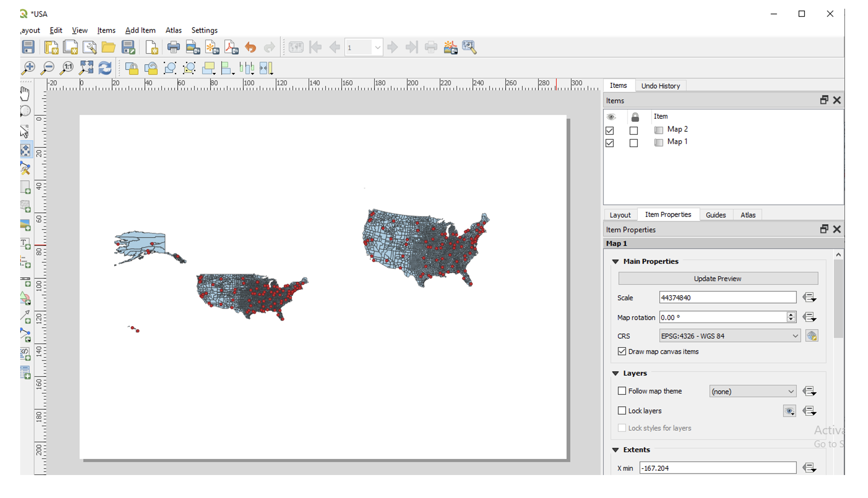This screenshot has width=868, height=498.
Task: Click the Duplicate Layout icon
Action: point(70,47)
